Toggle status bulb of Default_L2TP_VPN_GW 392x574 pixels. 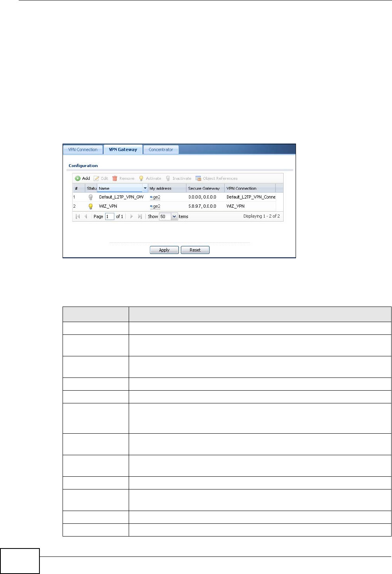pyautogui.click(x=90, y=197)
